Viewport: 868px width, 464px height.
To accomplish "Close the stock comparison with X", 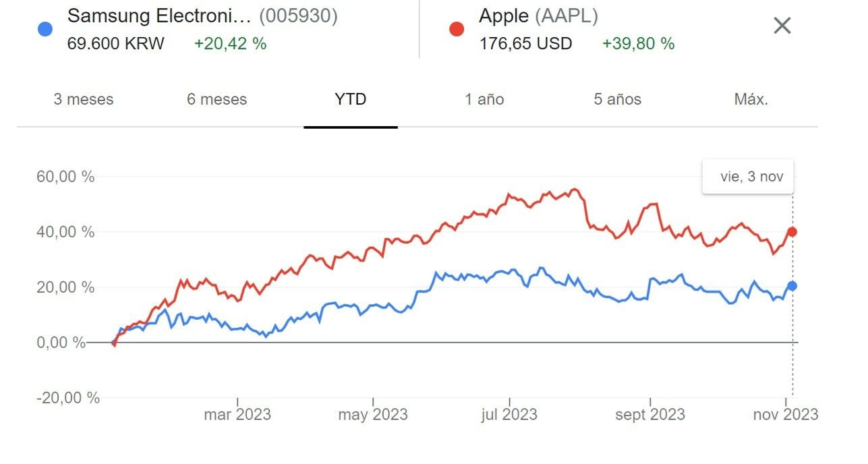I will pos(782,26).
